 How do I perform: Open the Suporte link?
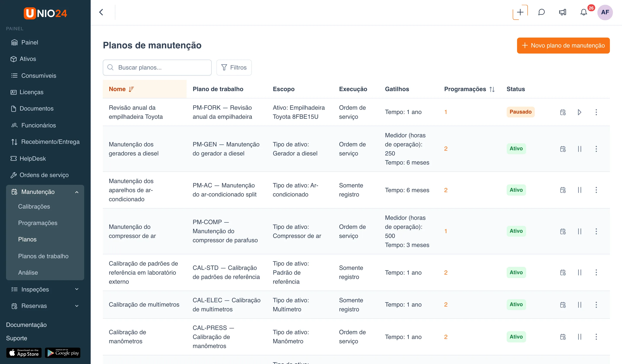(17, 338)
